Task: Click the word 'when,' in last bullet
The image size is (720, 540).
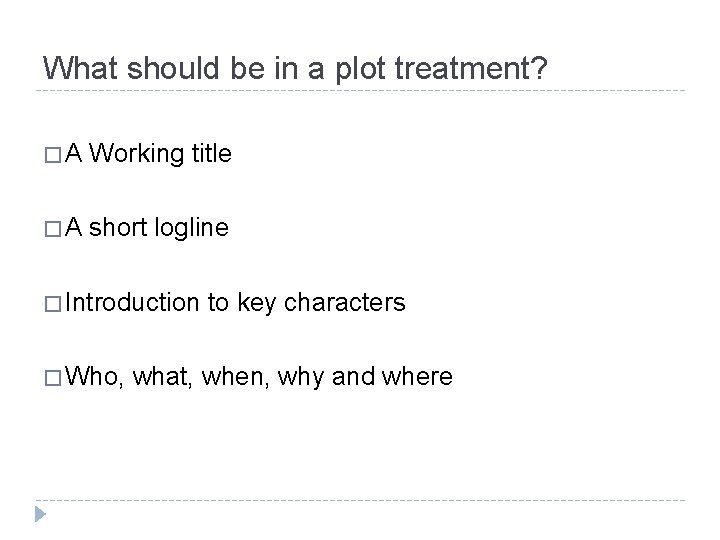Action: 236,377
